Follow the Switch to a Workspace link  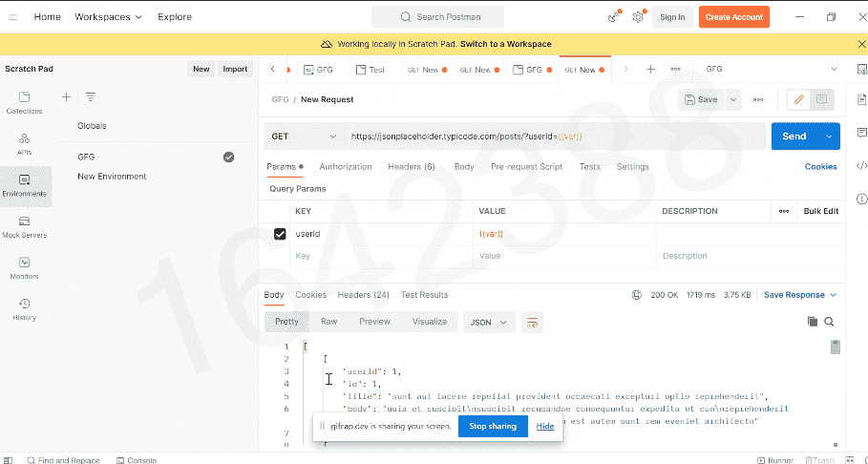pyautogui.click(x=506, y=44)
